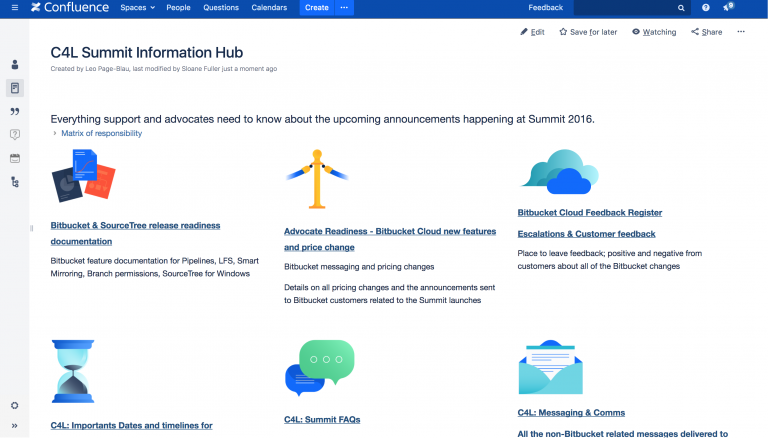Open the Spaces dropdown menu
Viewport: 768px width, 438px height.
[x=137, y=8]
